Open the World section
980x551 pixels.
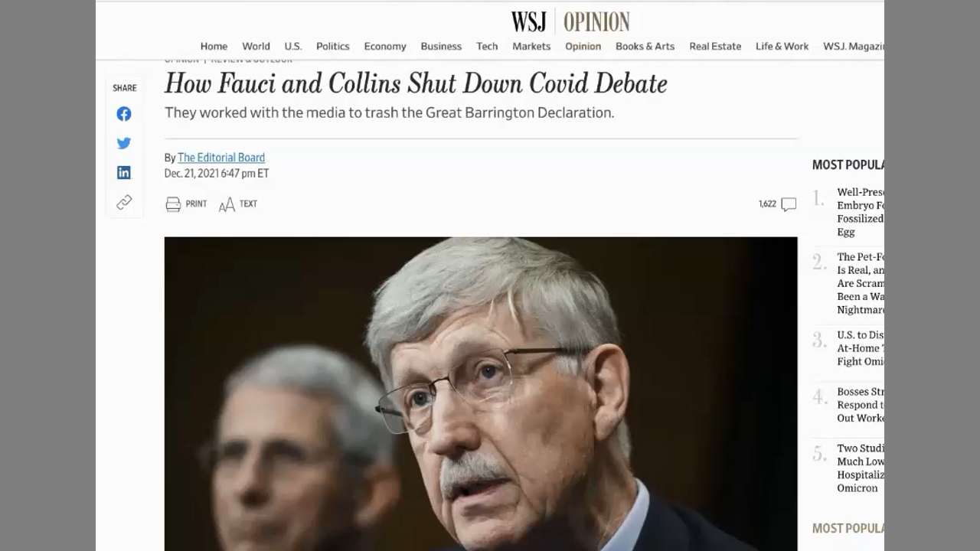pos(256,46)
